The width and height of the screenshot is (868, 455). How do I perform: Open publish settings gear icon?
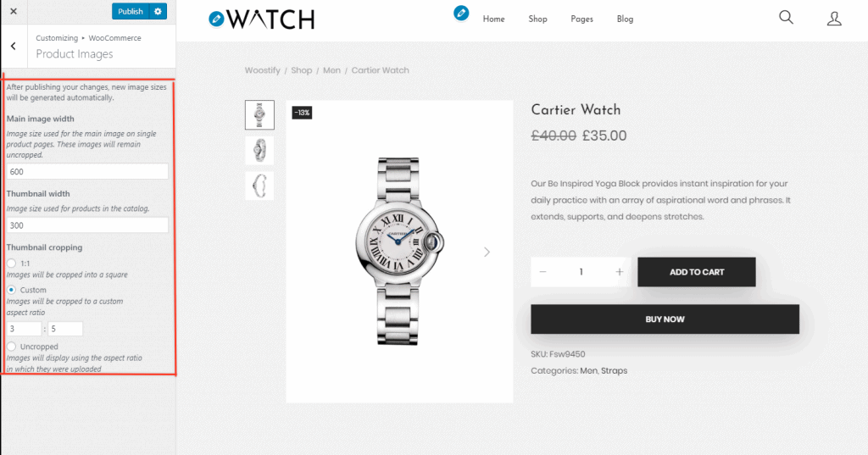tap(158, 11)
